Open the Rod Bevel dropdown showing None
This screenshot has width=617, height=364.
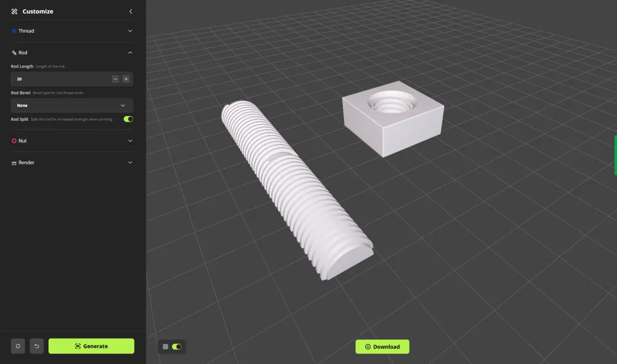[72, 105]
